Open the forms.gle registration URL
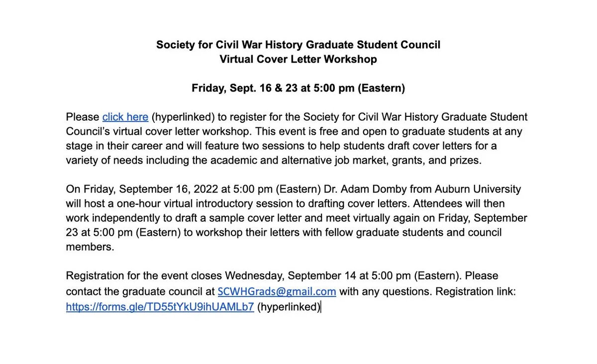Image resolution: width=597 pixels, height=364 pixels. [x=160, y=307]
